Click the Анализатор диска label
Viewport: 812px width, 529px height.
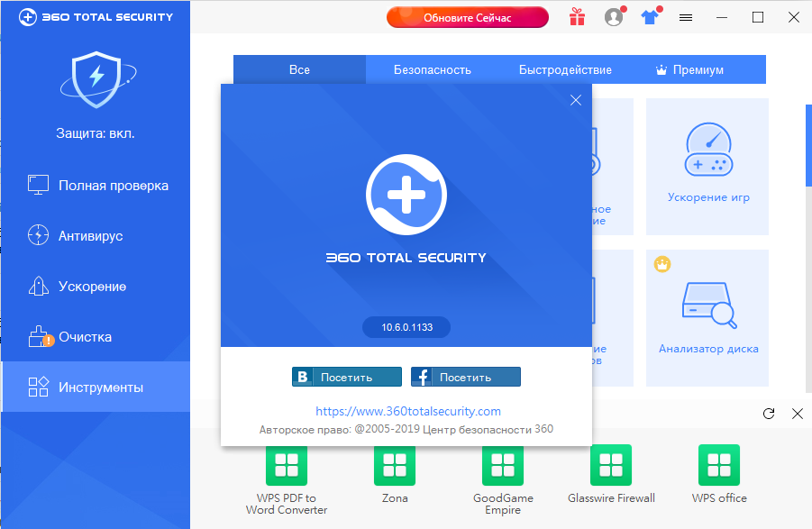[x=708, y=349]
